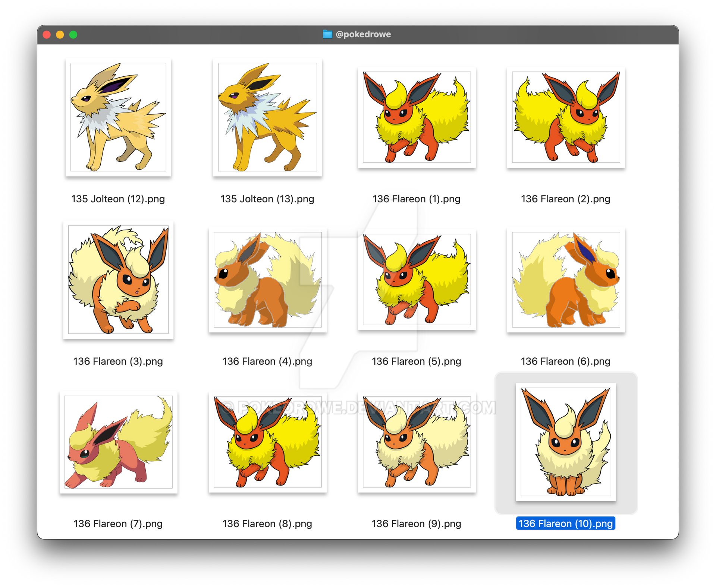716x588 pixels.
Task: Select the 136 Flareon (9).png thumbnail
Action: click(x=417, y=442)
